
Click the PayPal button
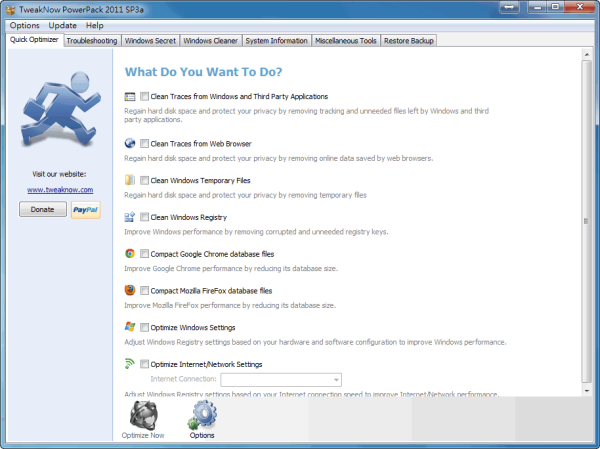click(86, 210)
